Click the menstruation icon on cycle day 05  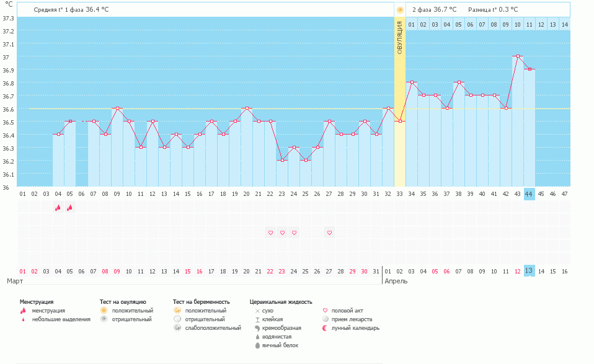click(x=69, y=208)
